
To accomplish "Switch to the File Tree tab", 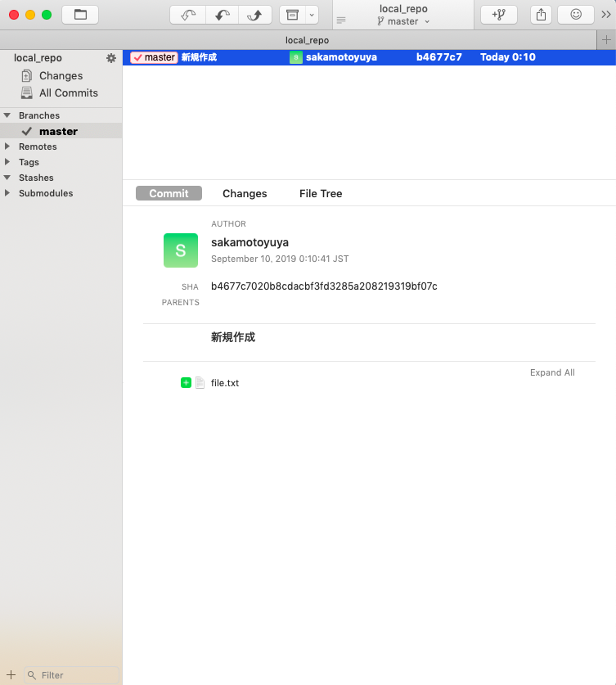I will 321,193.
